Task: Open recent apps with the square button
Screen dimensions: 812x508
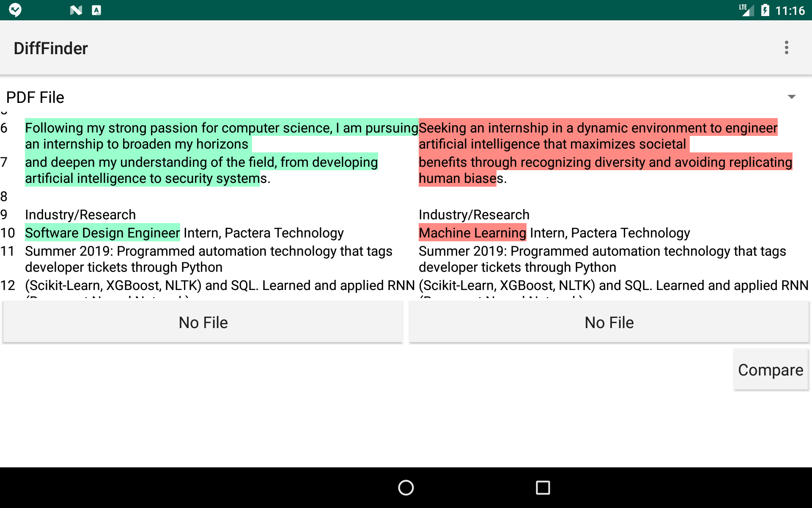Action: pos(543,488)
